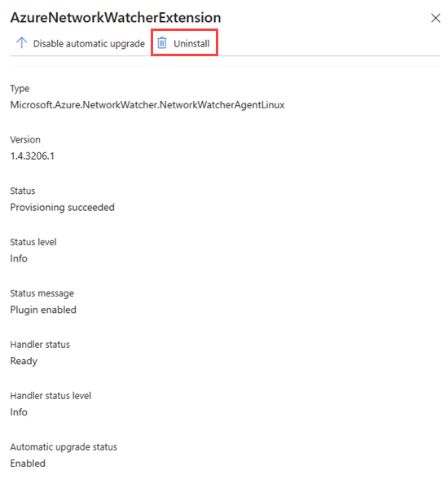Select the NetworkWatcherAgentLinux type value
The height and width of the screenshot is (479, 448).
point(147,105)
